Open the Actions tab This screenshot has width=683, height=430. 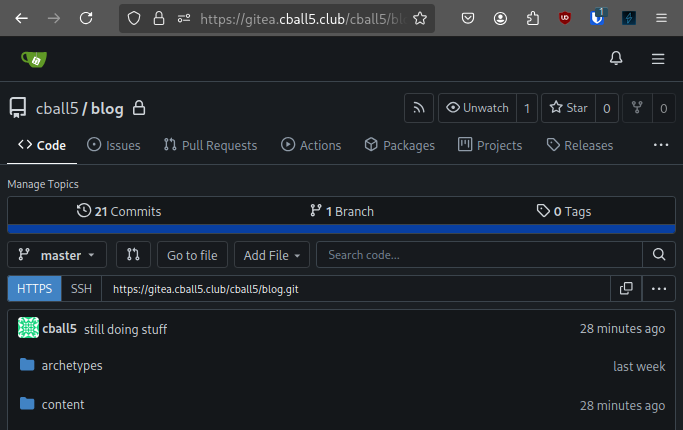tap(311, 145)
